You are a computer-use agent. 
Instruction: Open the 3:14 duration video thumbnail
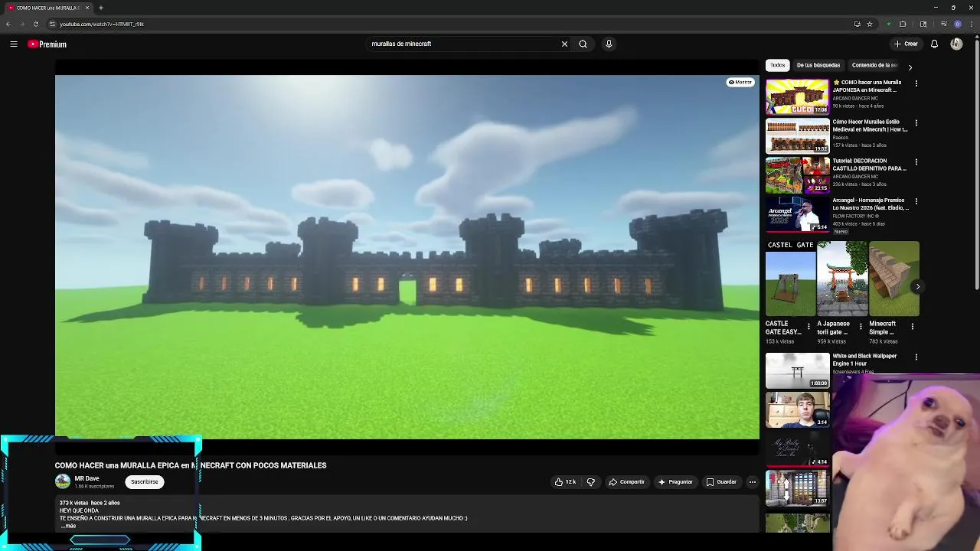798,409
